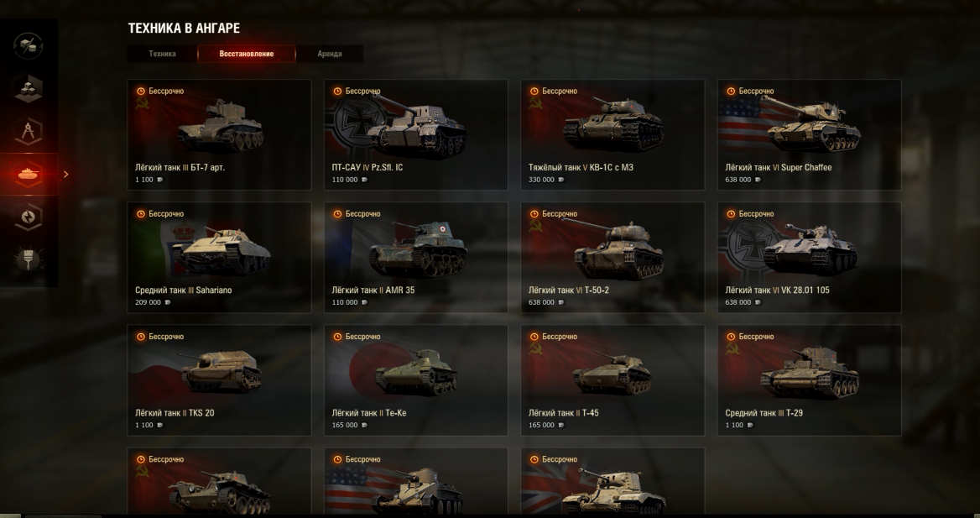Open the top sidebar storage crates icon
Image resolution: width=980 pixels, height=518 pixels.
tap(29, 45)
